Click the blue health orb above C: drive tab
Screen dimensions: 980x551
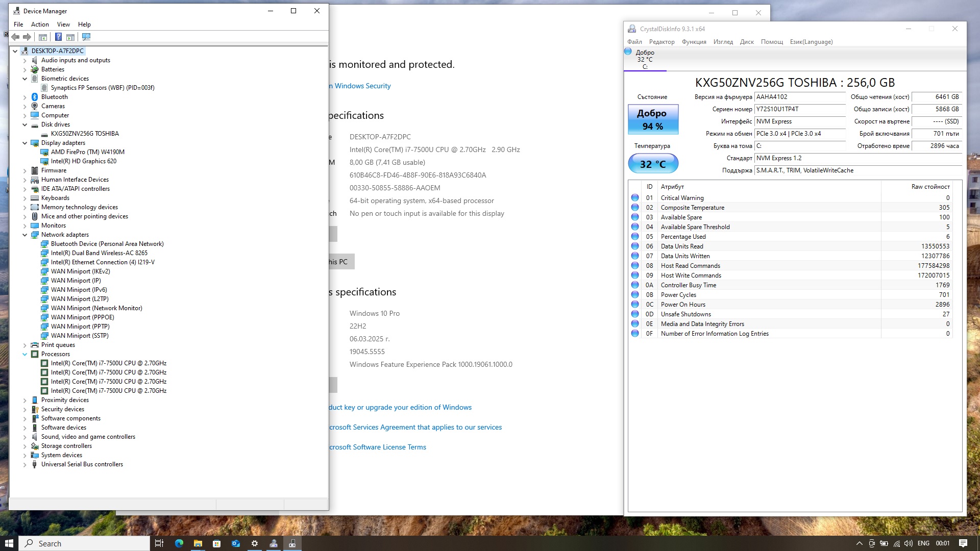click(628, 52)
